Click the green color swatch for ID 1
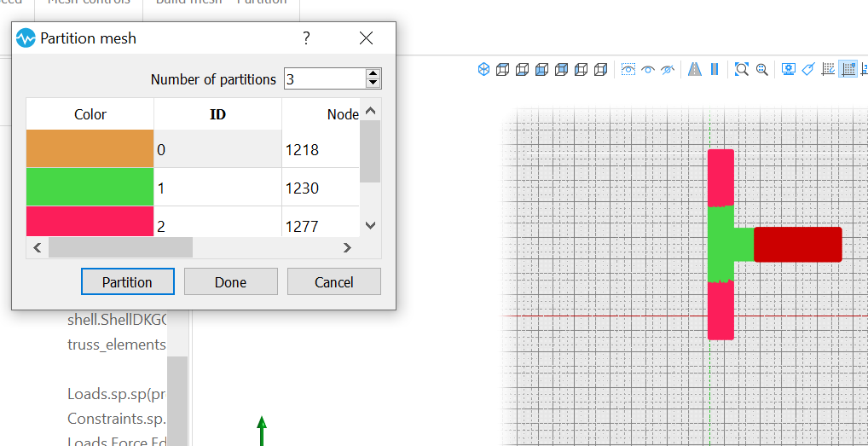868x446 pixels. click(x=90, y=187)
